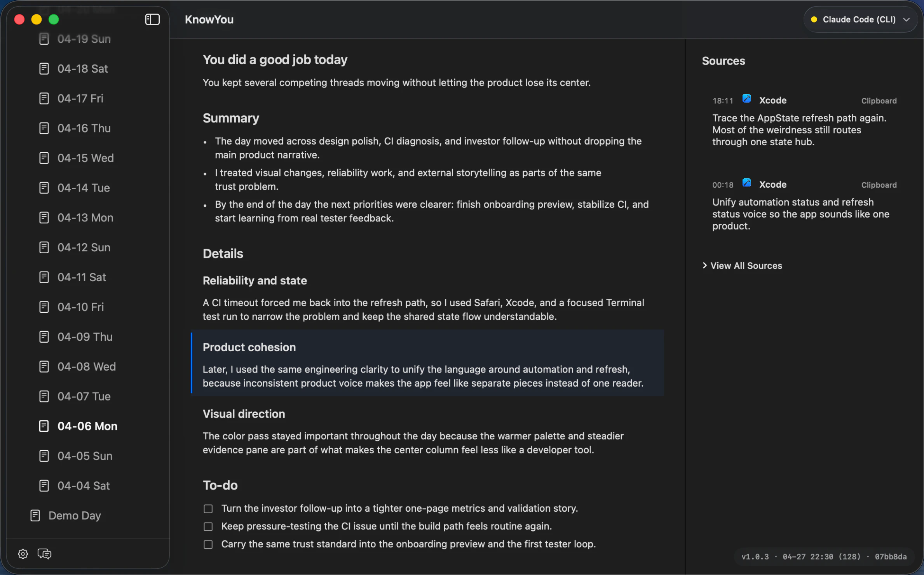Toggle the sidebar panel icon
Viewport: 924px width, 575px height.
[152, 19]
